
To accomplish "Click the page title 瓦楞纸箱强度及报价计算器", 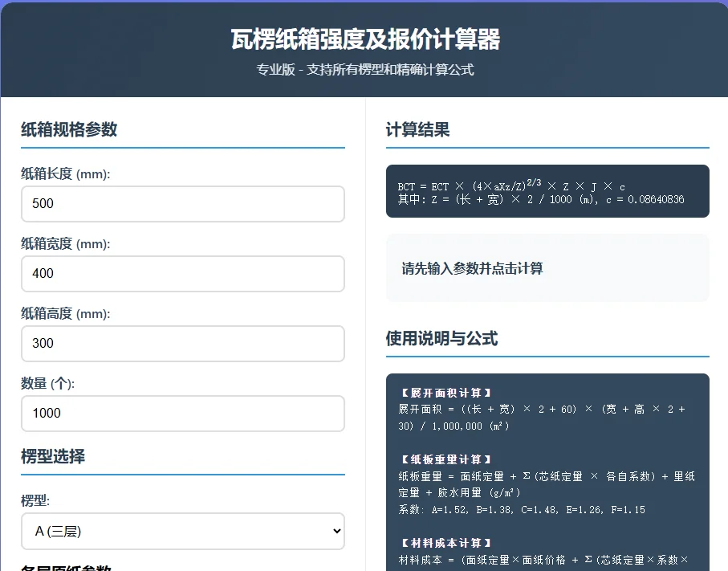I will (365, 39).
